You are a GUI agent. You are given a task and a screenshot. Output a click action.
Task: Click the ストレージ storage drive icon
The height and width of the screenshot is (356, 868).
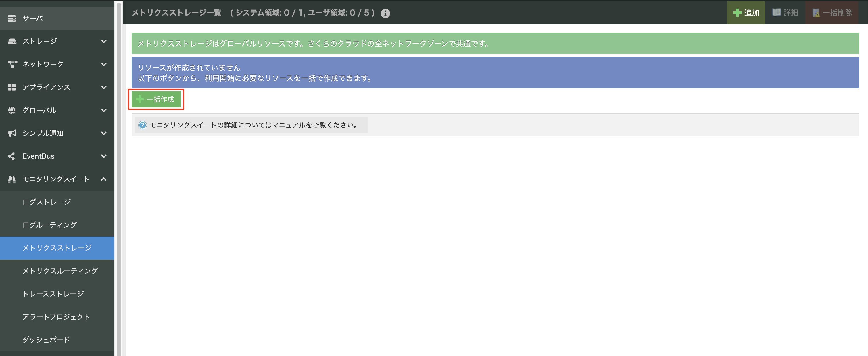[12, 41]
